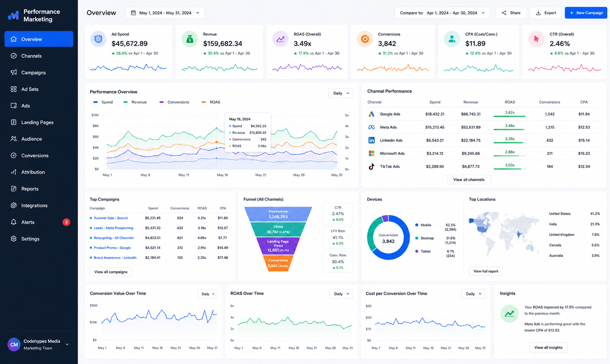This screenshot has height=364, width=610.
Task: Click the Landing Pages icon
Action: (14, 122)
